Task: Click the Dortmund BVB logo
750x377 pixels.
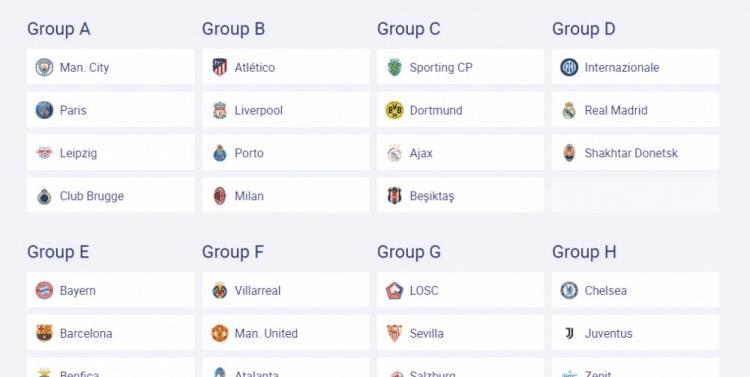Action: (x=395, y=110)
